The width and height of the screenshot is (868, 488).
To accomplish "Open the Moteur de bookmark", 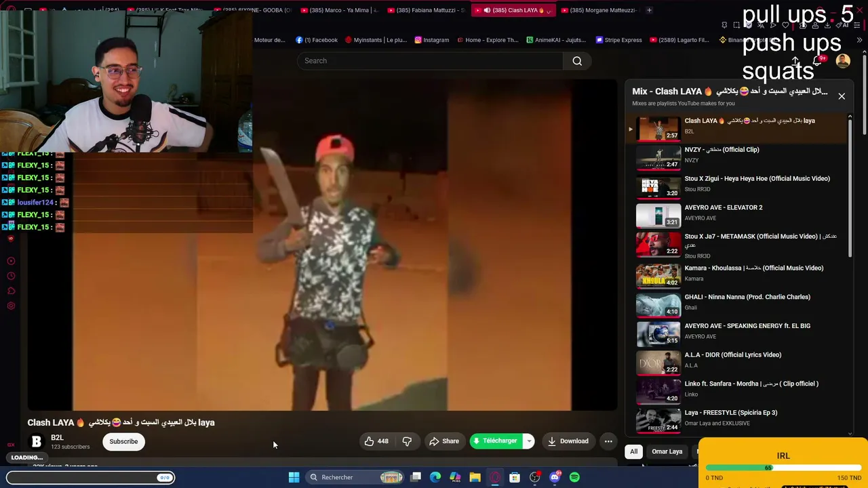I will pos(269,40).
